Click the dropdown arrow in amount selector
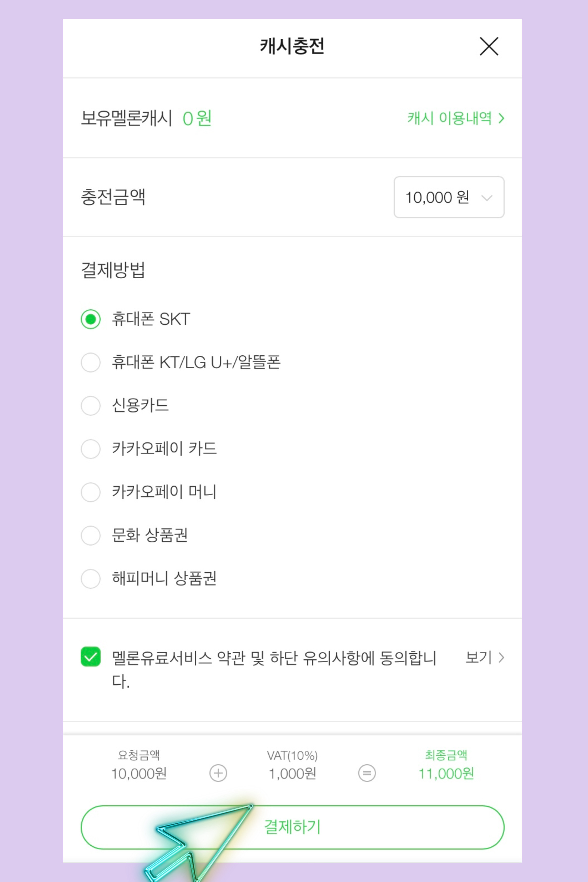Viewport: 588px width, 882px height. 486,198
